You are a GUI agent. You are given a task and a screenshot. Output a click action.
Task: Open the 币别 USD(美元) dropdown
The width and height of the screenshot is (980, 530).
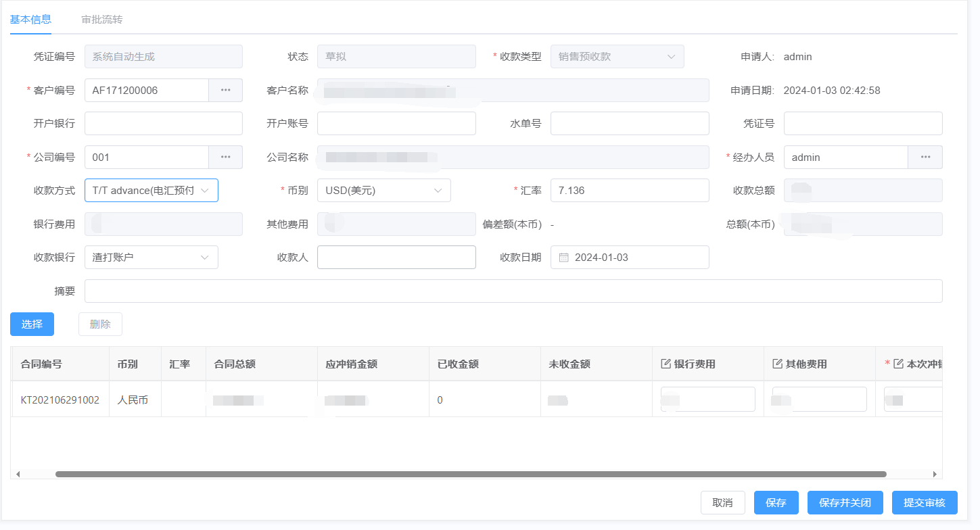point(384,191)
